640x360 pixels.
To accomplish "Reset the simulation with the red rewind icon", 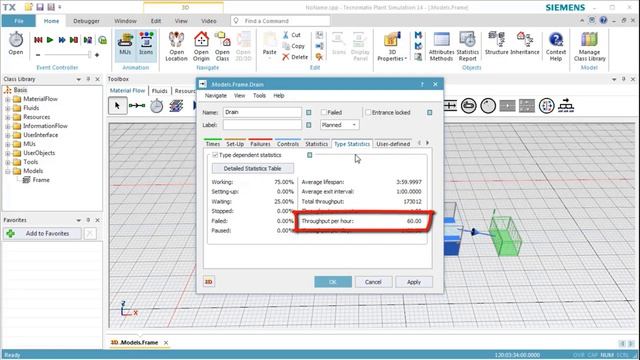I will click(x=38, y=40).
